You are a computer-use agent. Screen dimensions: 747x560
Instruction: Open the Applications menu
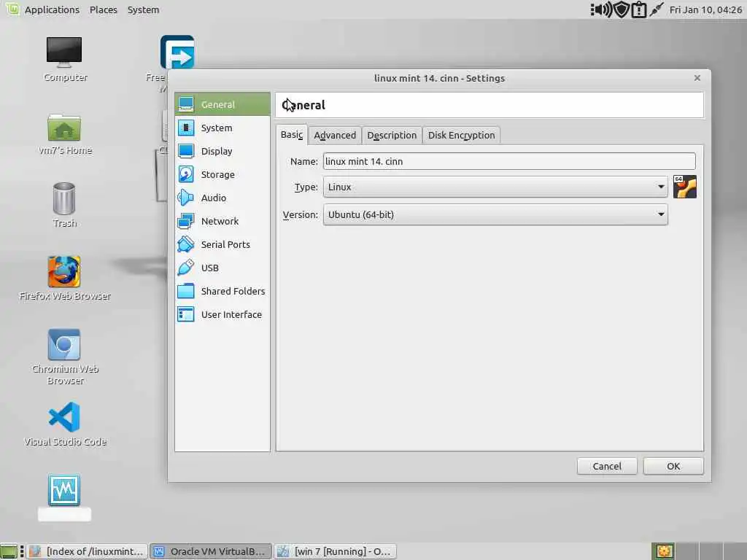pos(52,9)
